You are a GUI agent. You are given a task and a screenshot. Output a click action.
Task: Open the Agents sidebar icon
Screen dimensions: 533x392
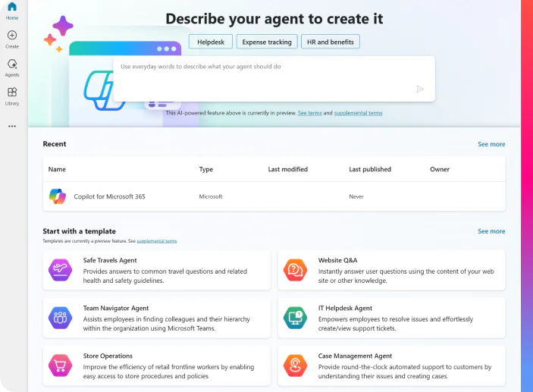click(12, 64)
